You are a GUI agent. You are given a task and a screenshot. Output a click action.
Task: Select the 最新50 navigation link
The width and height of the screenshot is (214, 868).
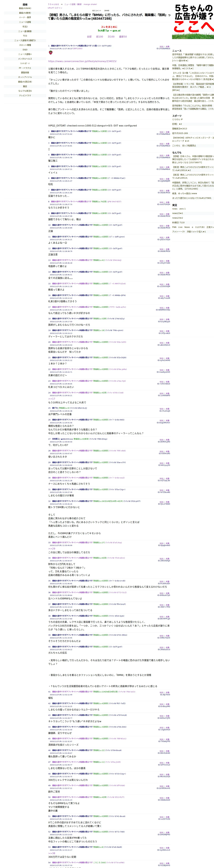[123, 37]
